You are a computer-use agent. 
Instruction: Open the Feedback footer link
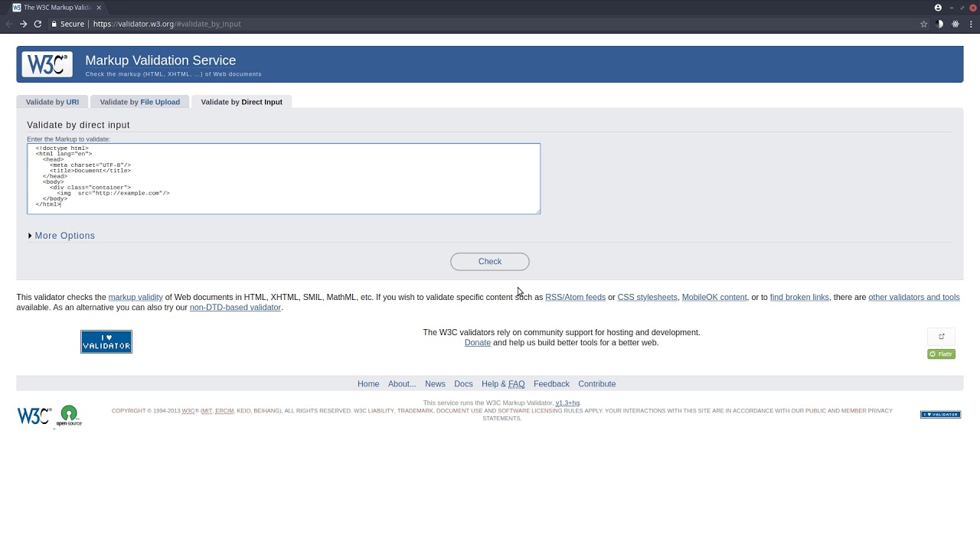pos(551,384)
